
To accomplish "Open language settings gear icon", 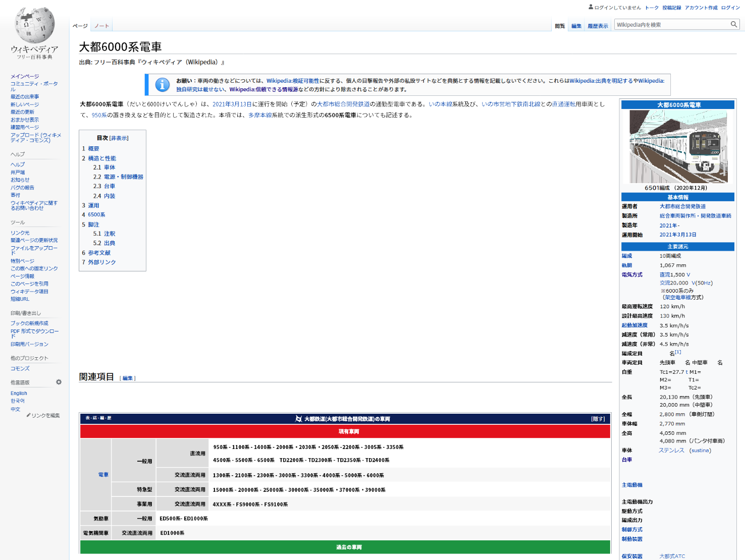I will point(59,382).
